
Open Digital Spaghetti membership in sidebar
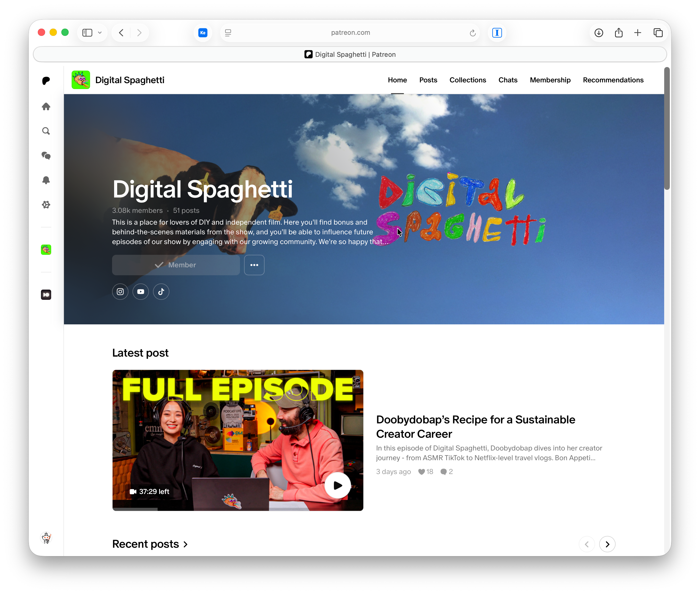(x=46, y=249)
